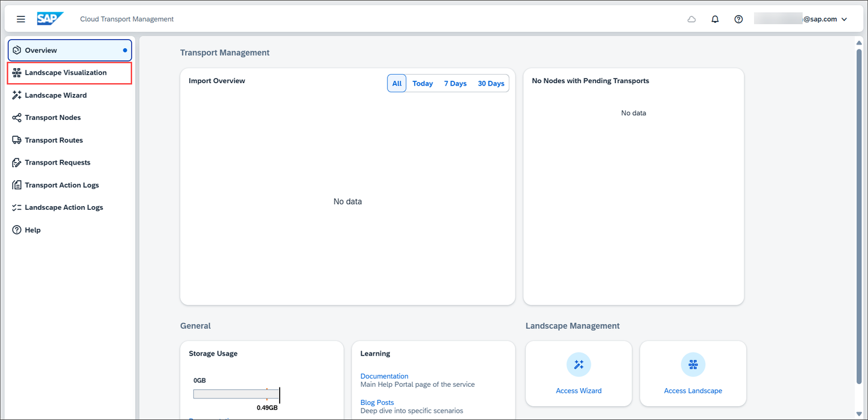Click the Transport Routes truck icon
This screenshot has height=420, width=868.
[17, 140]
